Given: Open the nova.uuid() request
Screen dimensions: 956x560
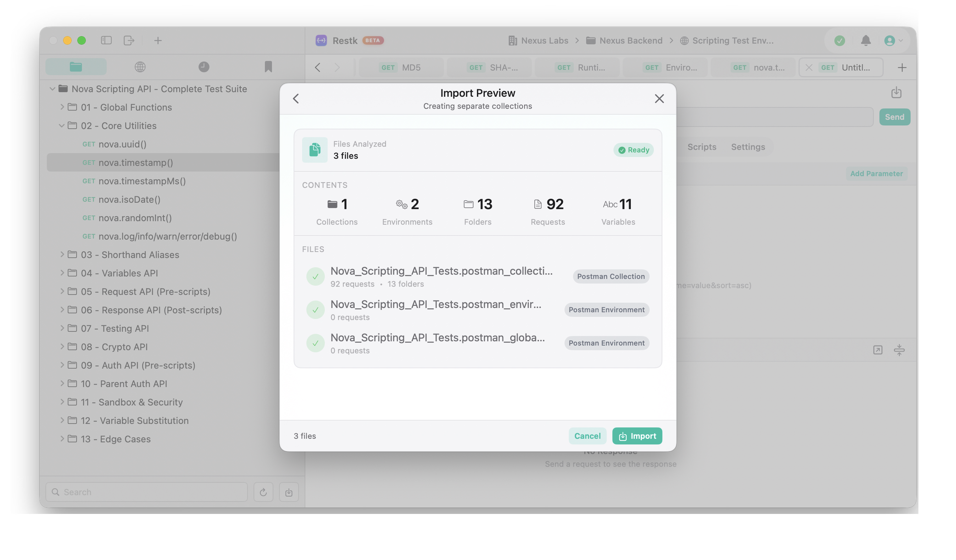Looking at the screenshot, I should (x=122, y=144).
